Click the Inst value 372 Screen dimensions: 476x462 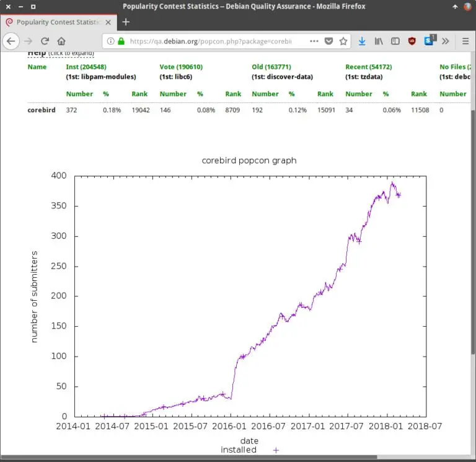point(72,110)
